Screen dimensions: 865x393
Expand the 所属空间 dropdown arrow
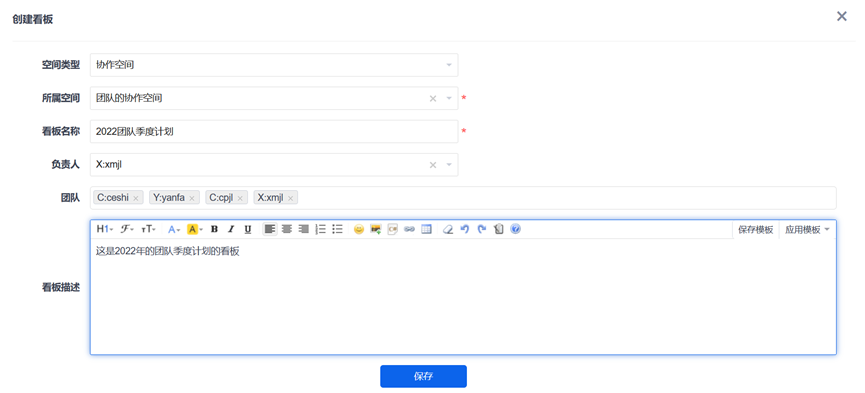tap(449, 98)
